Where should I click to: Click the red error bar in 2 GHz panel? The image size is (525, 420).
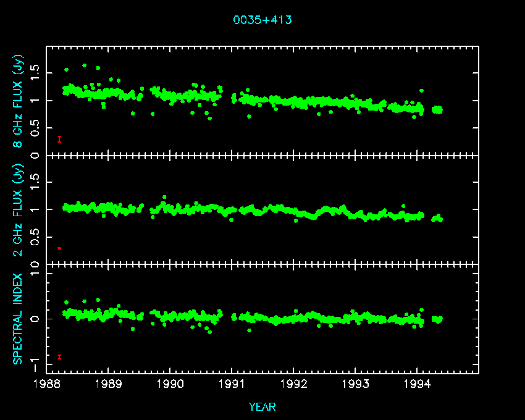click(59, 248)
